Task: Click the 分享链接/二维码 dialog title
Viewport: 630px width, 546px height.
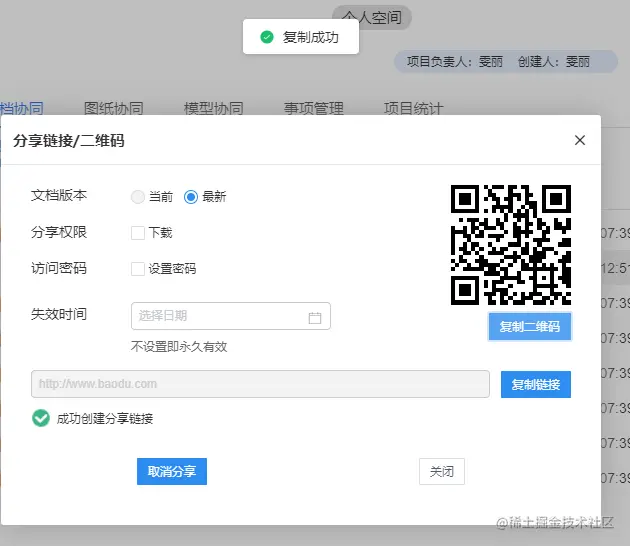Action: pyautogui.click(x=69, y=141)
